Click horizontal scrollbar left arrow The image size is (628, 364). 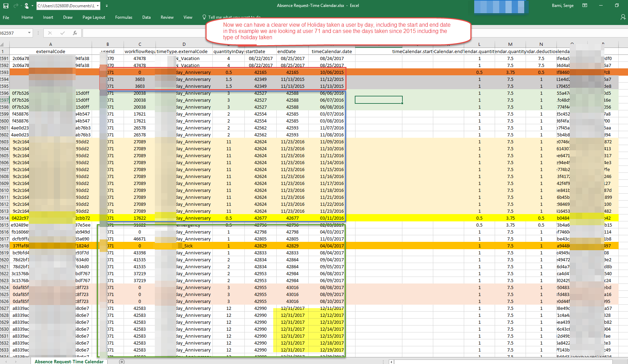[392, 362]
